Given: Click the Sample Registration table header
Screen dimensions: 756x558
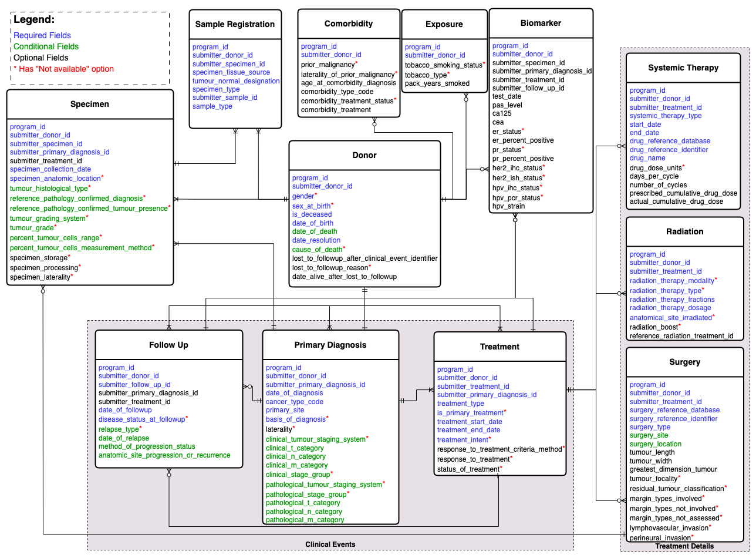Looking at the screenshot, I should pyautogui.click(x=235, y=25).
